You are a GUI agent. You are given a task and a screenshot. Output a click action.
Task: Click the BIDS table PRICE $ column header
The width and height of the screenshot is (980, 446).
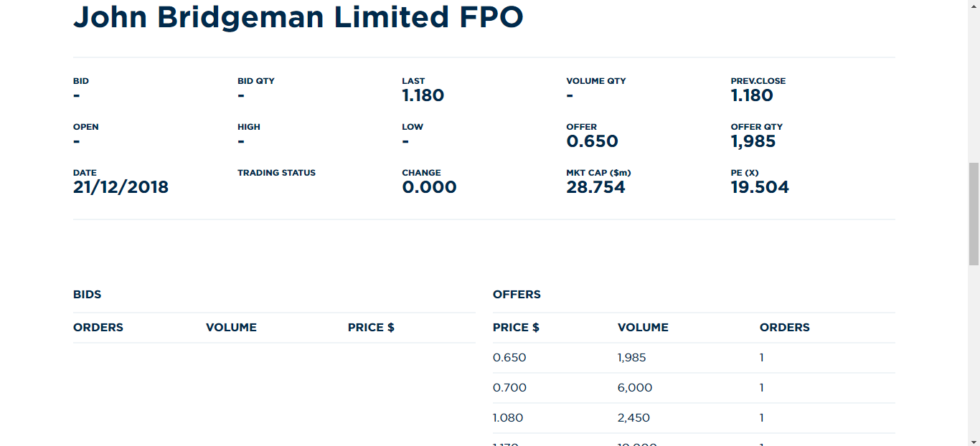point(371,328)
